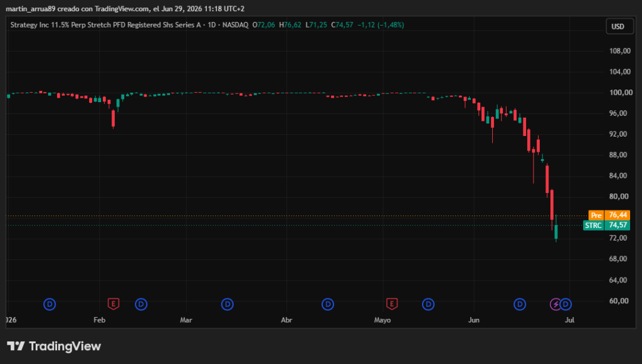Viewport: 642px width, 364px height.
Task: Open the February earnings E marker
Action: [x=113, y=304]
